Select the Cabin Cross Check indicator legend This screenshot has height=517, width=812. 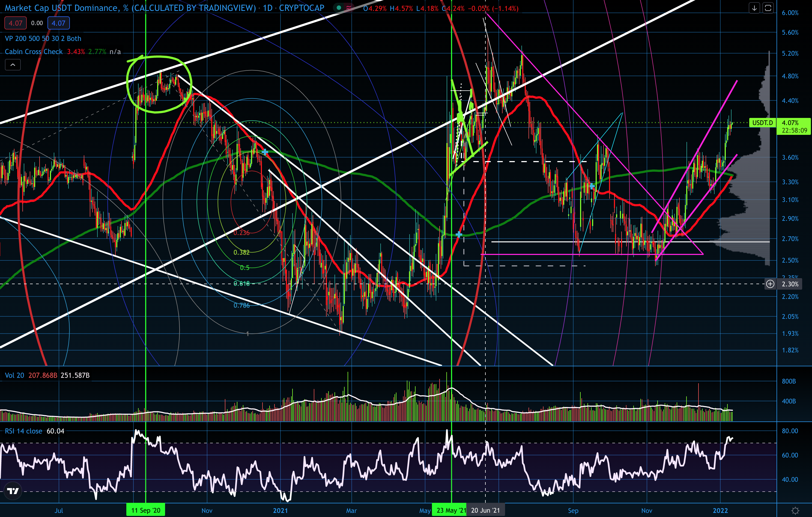(x=34, y=52)
